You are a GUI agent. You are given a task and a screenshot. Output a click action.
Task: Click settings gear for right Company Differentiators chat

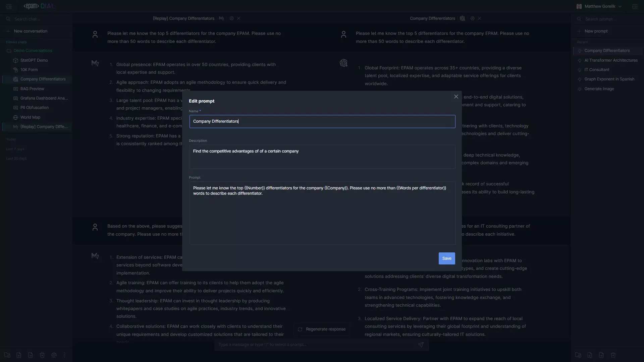tap(472, 18)
